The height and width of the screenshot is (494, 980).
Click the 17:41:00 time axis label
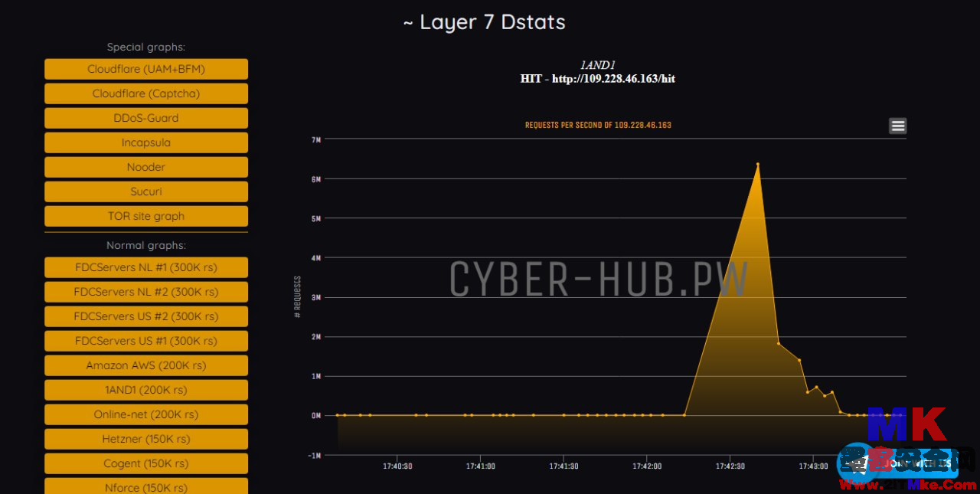coord(481,466)
